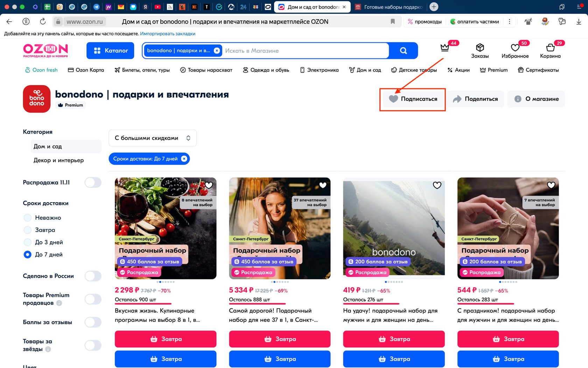This screenshot has height=368, width=588.
Task: Select Декор и интерьер category
Action: click(x=58, y=160)
